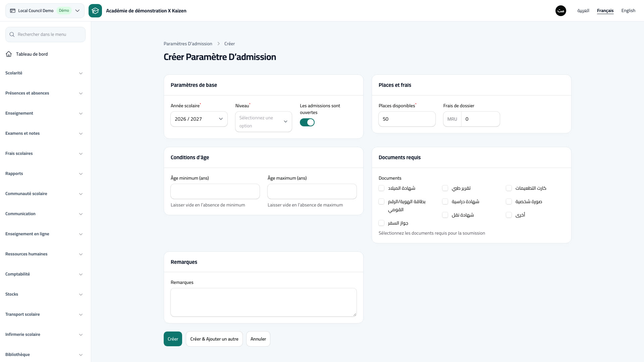Check the صورة شخصية document box
Image resolution: width=644 pixels, height=362 pixels.
[x=509, y=201]
